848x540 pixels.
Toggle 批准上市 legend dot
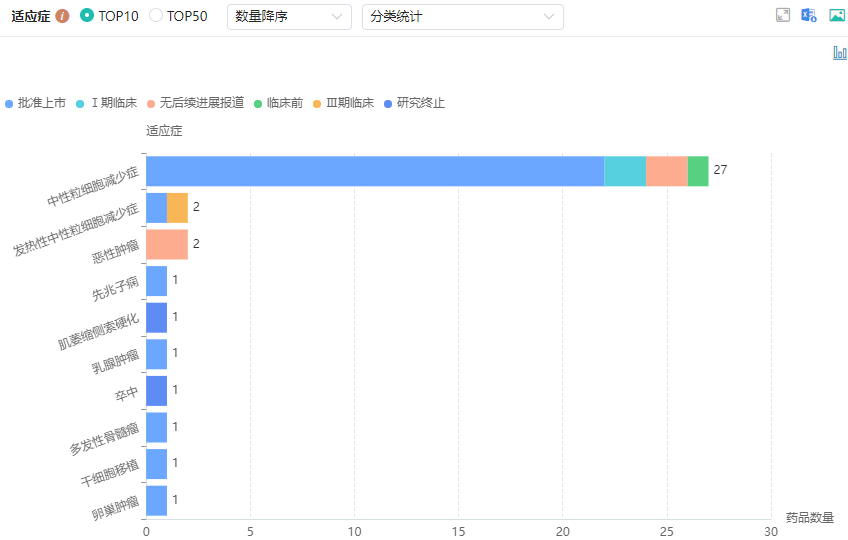coord(10,103)
